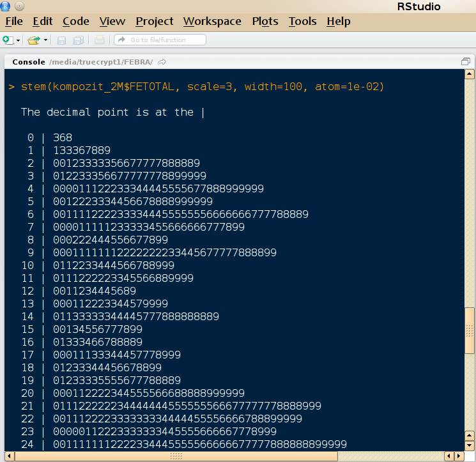Open the Edit menu
The height and width of the screenshot is (462, 476).
tap(43, 21)
